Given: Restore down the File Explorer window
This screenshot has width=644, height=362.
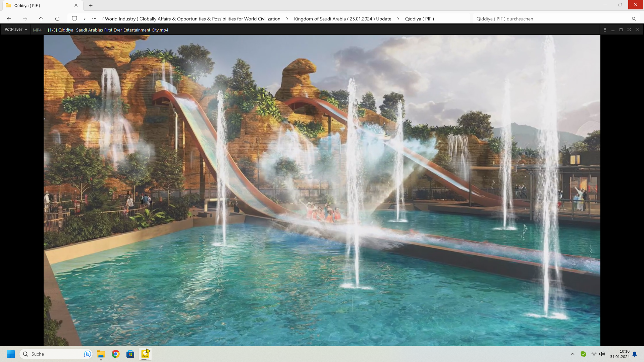Looking at the screenshot, I should point(620,5).
